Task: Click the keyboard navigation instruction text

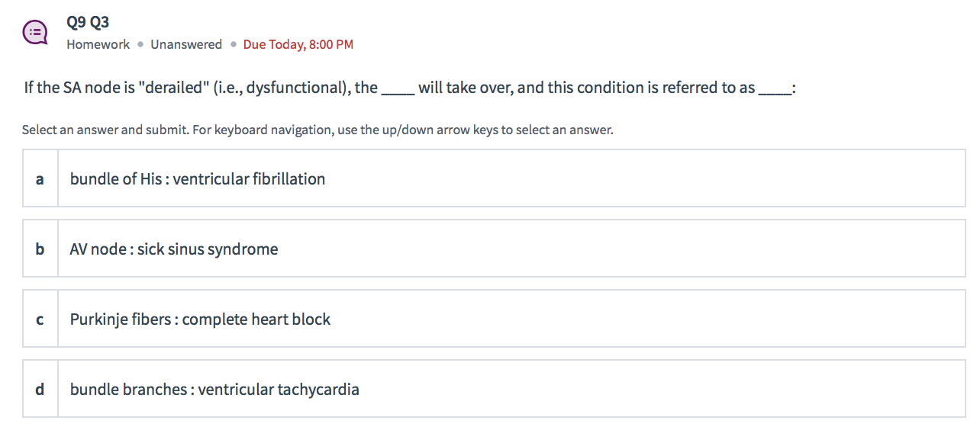Action: coord(318,130)
